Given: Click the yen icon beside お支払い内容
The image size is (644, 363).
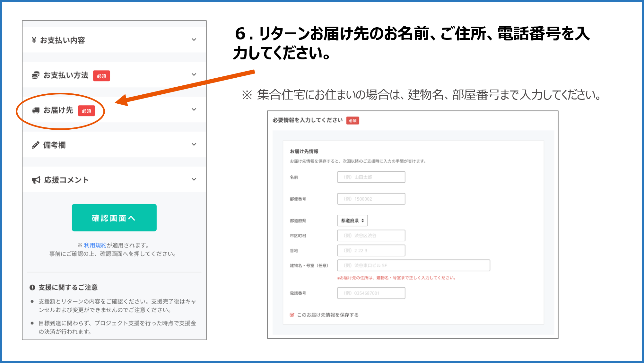Looking at the screenshot, I should pos(34,40).
